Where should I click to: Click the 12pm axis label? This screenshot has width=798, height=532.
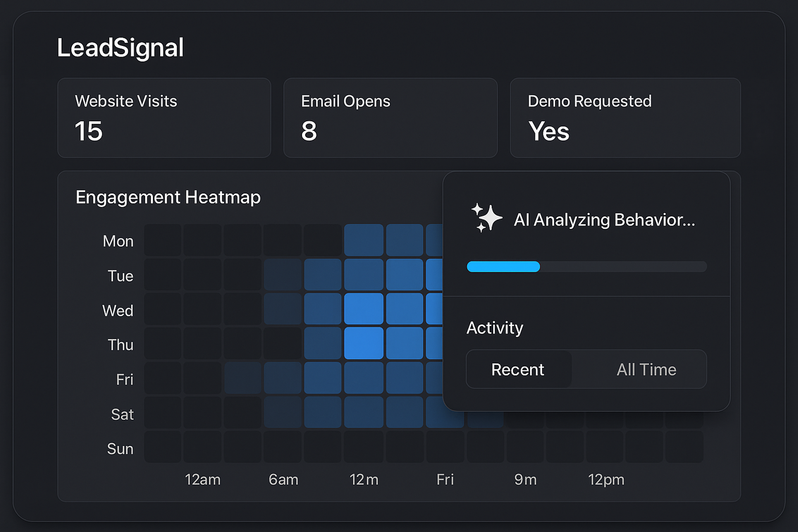tap(606, 479)
